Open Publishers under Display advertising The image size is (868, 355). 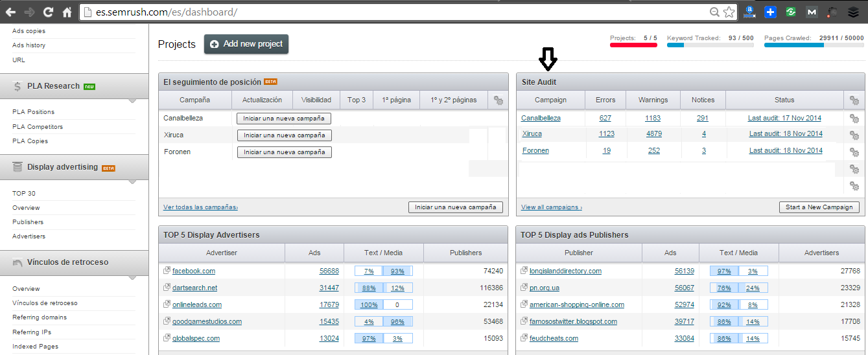28,222
